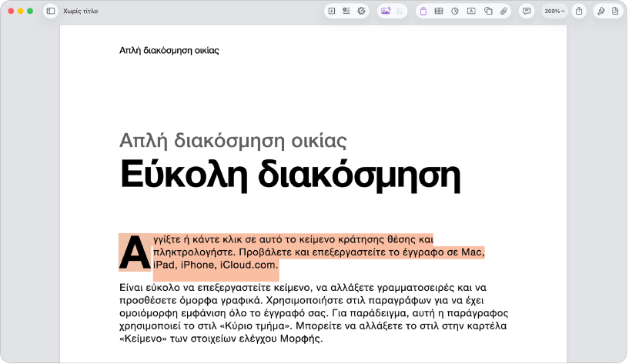Click the Share icon
This screenshot has height=364, width=629.
pyautogui.click(x=579, y=12)
